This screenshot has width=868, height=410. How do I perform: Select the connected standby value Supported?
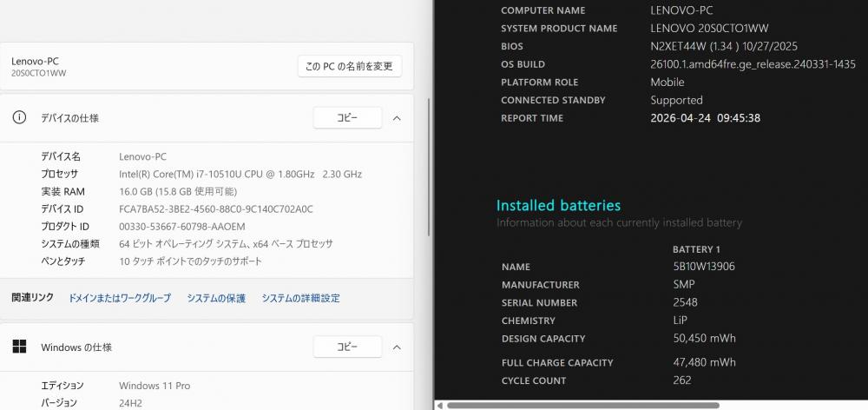(676, 100)
